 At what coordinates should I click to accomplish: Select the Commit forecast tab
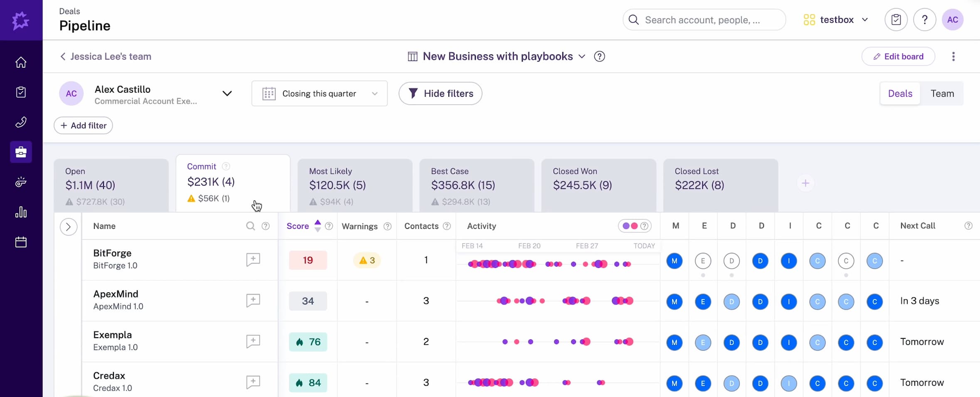(x=233, y=183)
